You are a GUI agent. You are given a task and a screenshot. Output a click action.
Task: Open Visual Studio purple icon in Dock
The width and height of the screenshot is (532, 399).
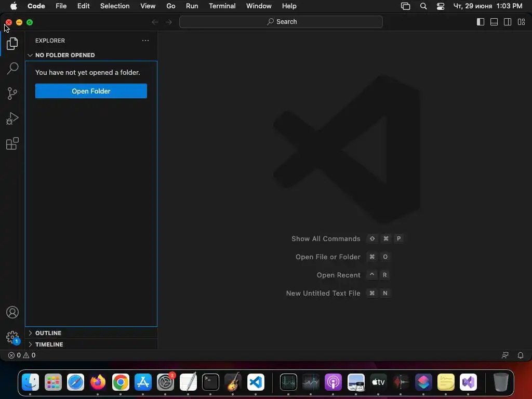pos(468,382)
